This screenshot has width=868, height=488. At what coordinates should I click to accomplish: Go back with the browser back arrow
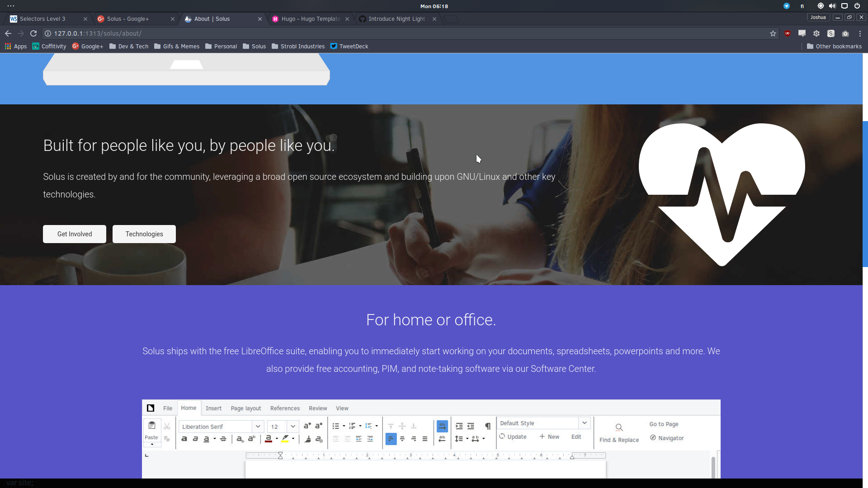8,33
